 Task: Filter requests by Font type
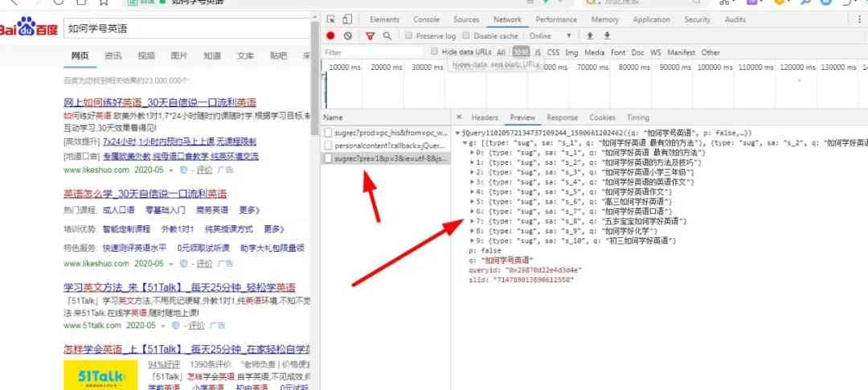pyautogui.click(x=618, y=52)
